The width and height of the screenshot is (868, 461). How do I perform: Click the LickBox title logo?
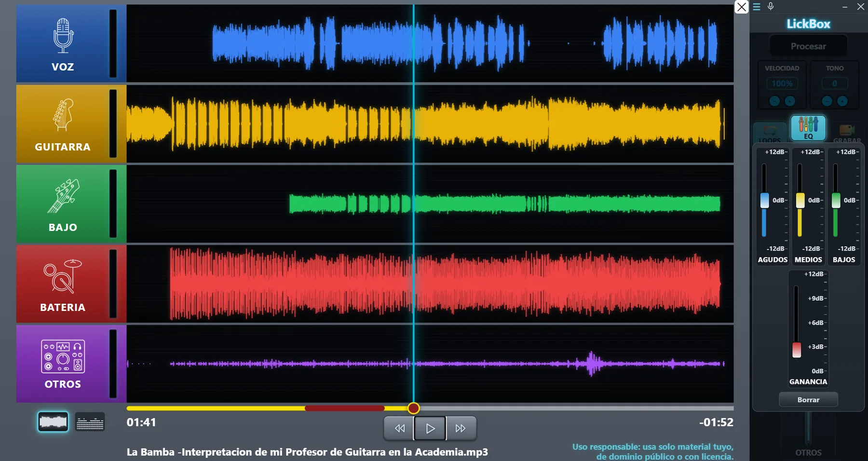[808, 24]
